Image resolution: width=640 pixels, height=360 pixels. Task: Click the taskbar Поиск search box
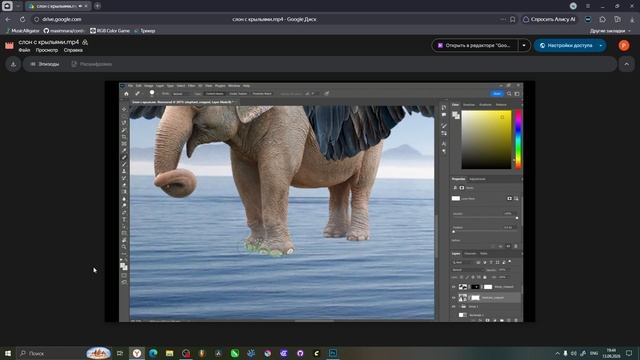63,353
